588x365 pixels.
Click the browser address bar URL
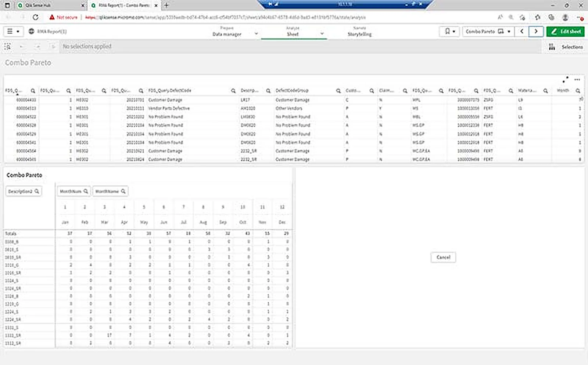[x=225, y=17]
